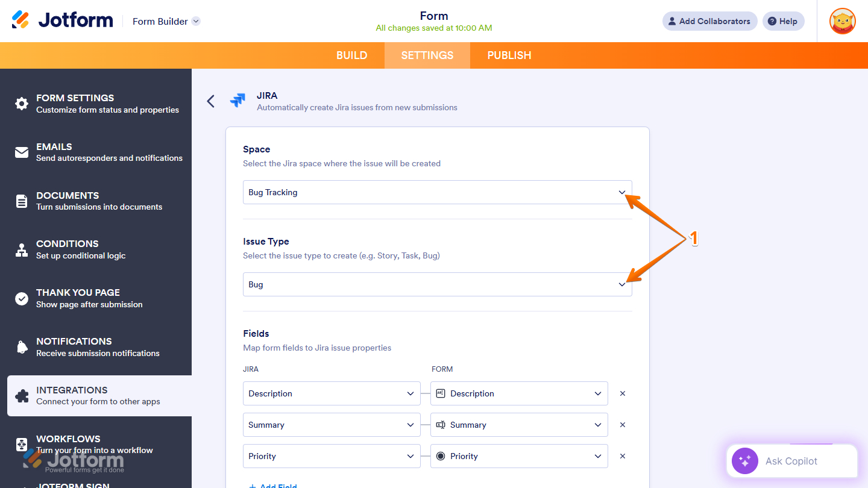Select the Thank You Page checkmark icon
Viewport: 868px width, 488px height.
tap(22, 298)
